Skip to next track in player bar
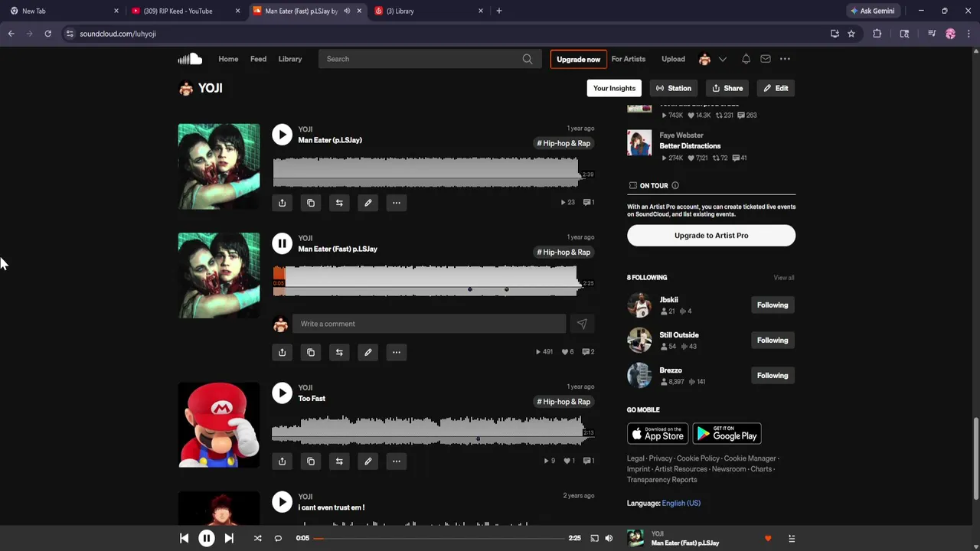 tap(229, 539)
